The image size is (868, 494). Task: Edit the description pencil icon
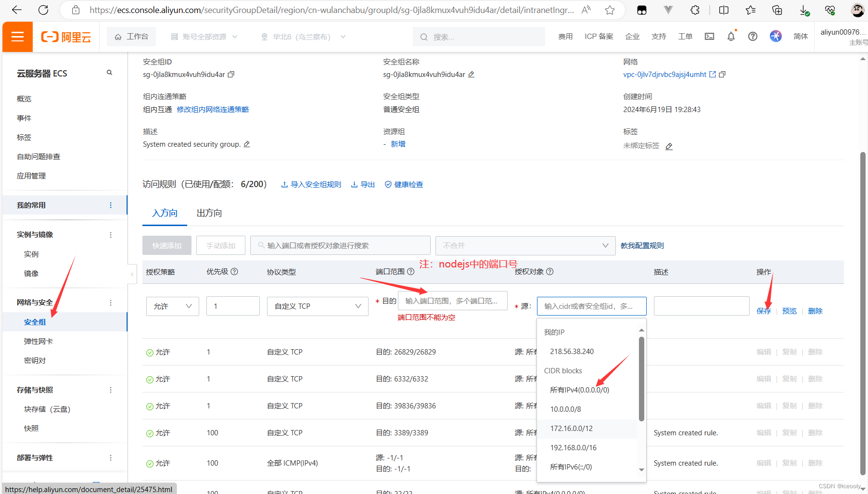click(x=247, y=144)
